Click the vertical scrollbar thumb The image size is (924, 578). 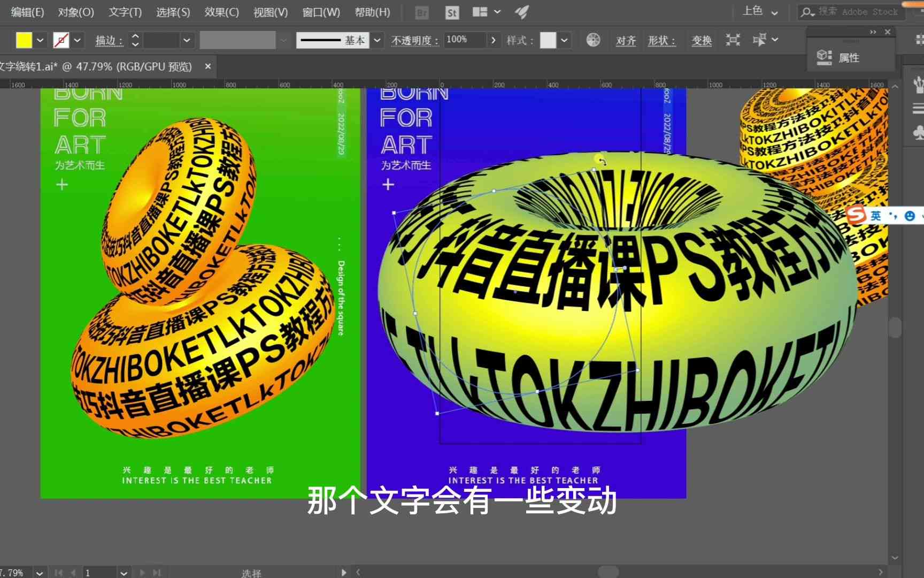895,327
